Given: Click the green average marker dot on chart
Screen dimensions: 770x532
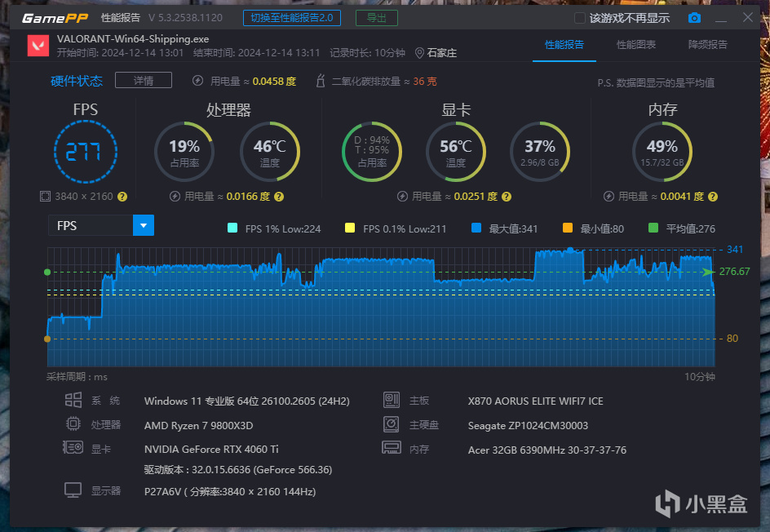Looking at the screenshot, I should (47, 272).
